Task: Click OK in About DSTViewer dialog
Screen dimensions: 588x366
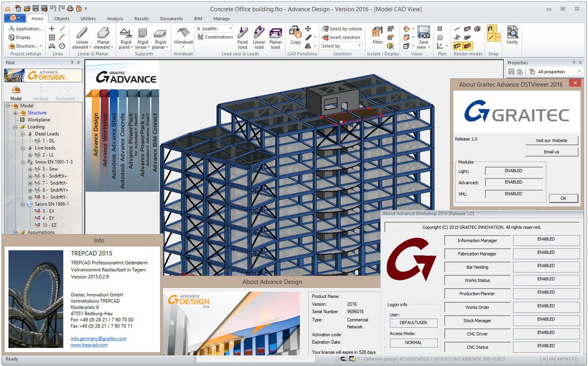Action: [x=563, y=198]
